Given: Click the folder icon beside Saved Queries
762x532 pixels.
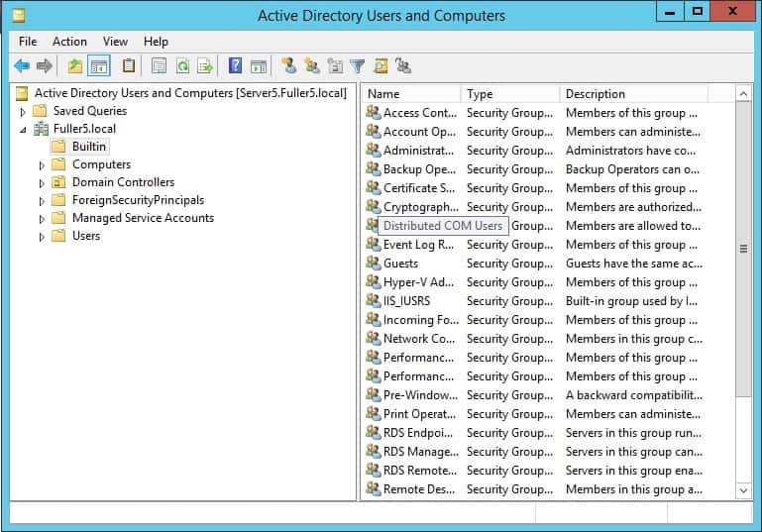Looking at the screenshot, I should [40, 111].
